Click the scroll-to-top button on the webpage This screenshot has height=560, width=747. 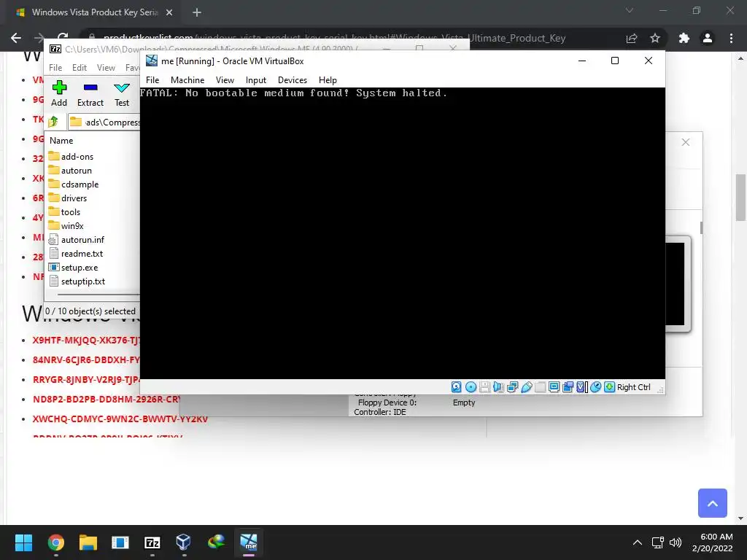(712, 503)
